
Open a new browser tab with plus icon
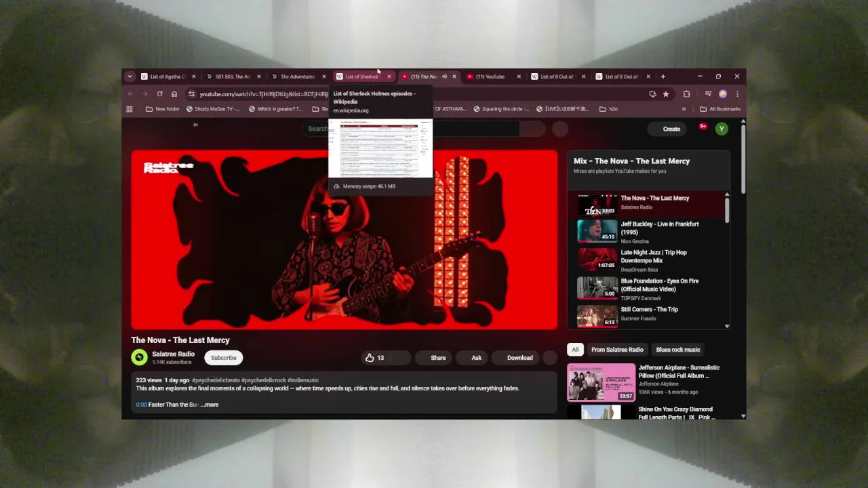[663, 77]
